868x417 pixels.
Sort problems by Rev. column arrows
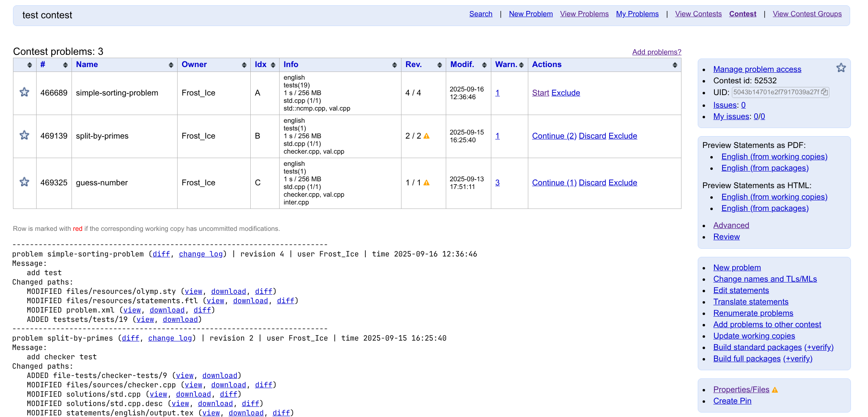tap(439, 65)
